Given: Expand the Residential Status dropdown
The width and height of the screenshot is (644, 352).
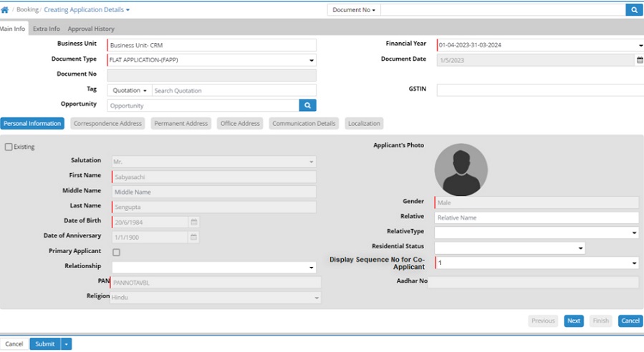Looking at the screenshot, I should [580, 248].
